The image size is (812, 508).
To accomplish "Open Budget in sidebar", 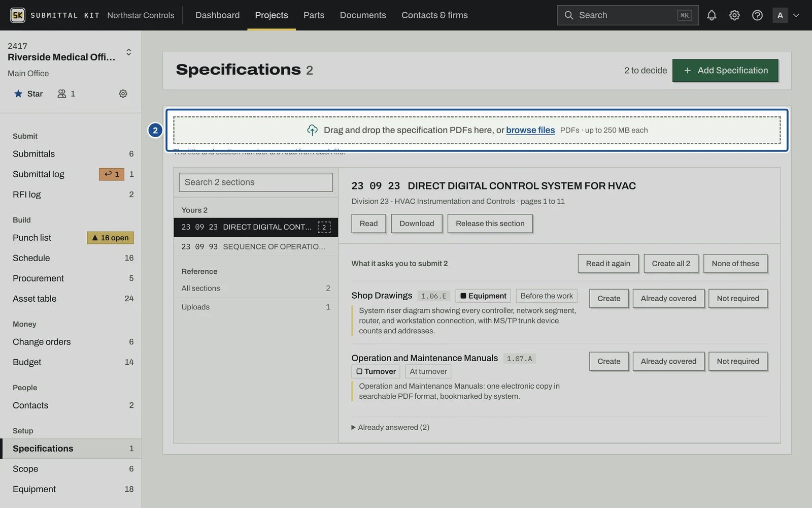I will coord(71,362).
